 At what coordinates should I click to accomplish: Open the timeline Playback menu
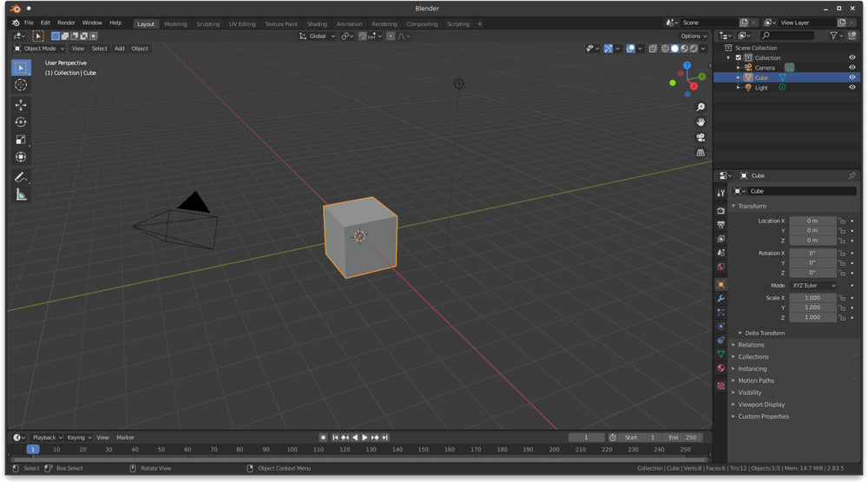point(47,438)
